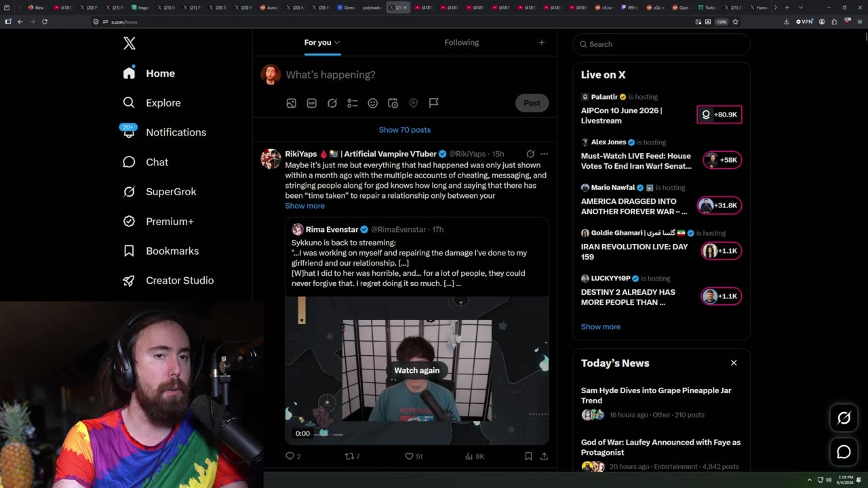Viewport: 868px width, 488px height.
Task: Join Mario Nawfal live +31.8K button
Action: pos(719,205)
